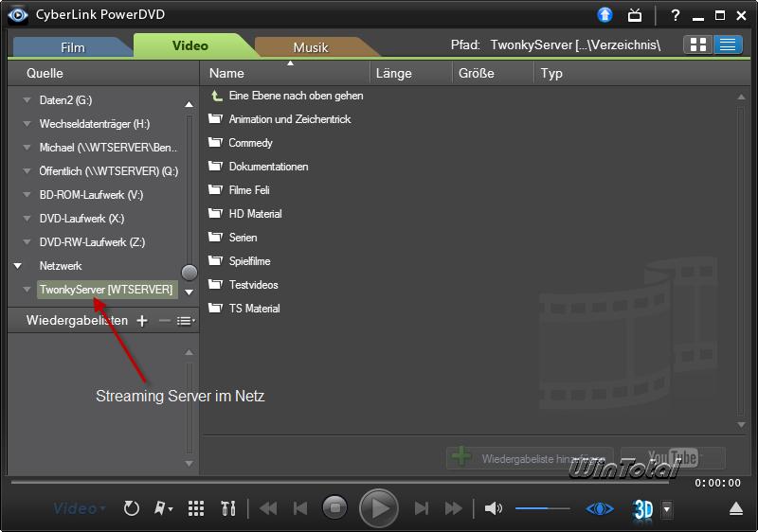This screenshot has width=758, height=532.
Task: Enable 3D playback mode
Action: (643, 509)
